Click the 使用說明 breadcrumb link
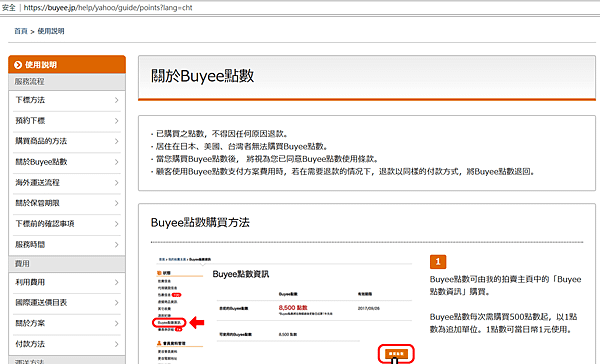This screenshot has width=600, height=364. pos(51,31)
